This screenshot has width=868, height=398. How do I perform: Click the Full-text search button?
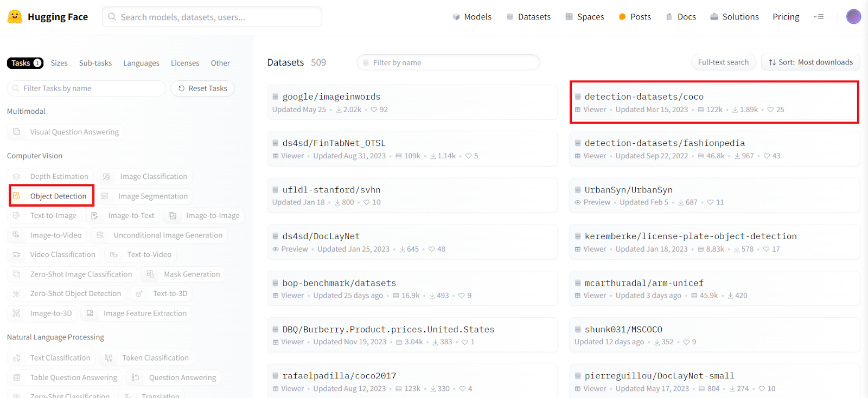coord(723,62)
